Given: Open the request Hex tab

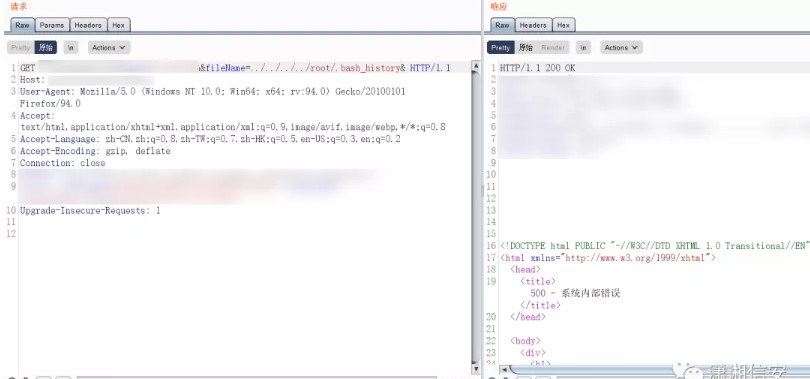Looking at the screenshot, I should (x=119, y=25).
